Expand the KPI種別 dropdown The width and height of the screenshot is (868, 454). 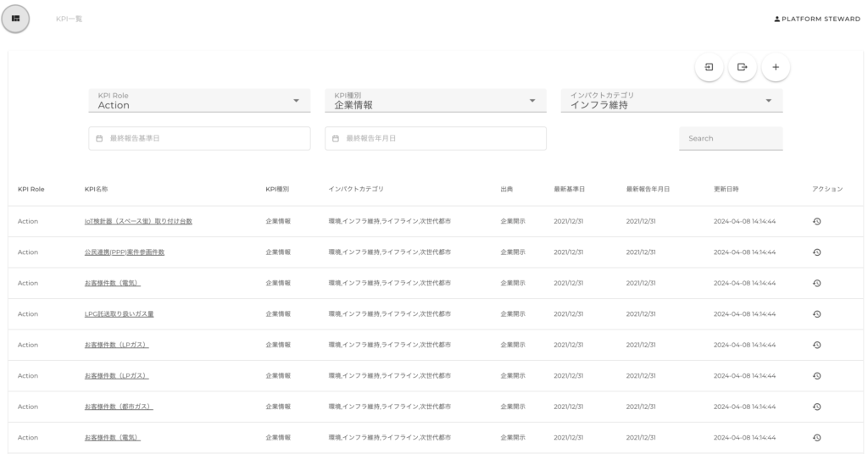point(435,101)
